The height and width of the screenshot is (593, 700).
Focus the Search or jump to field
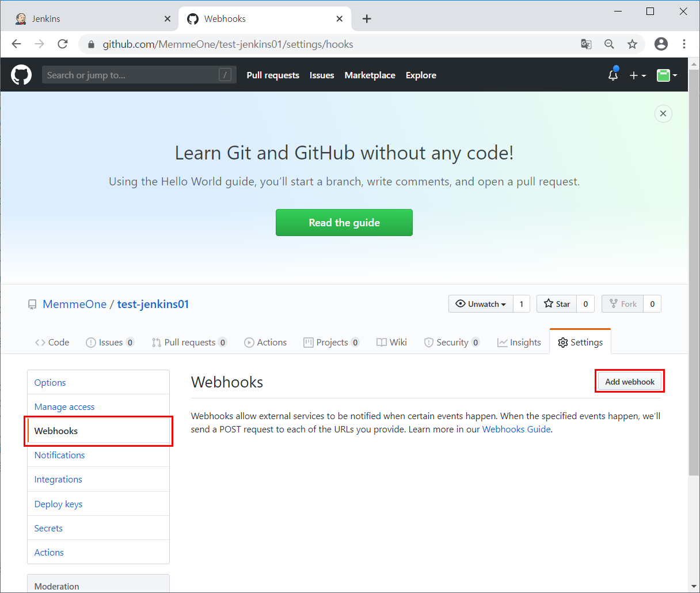[139, 75]
